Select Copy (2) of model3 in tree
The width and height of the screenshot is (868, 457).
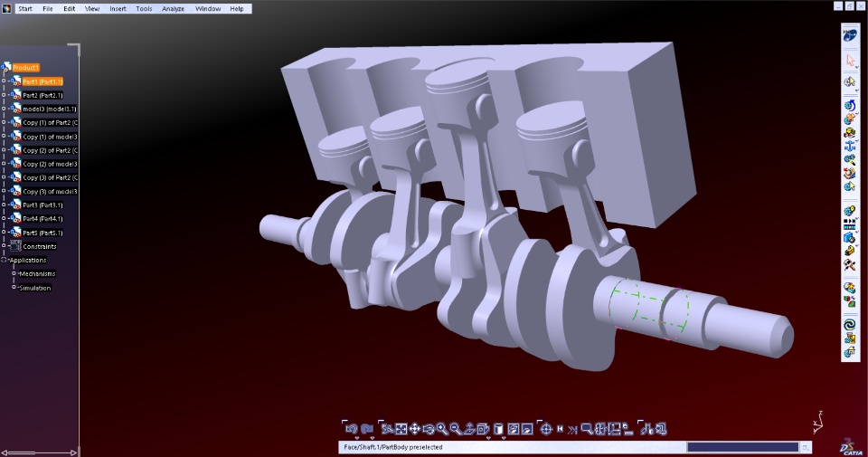(50, 164)
